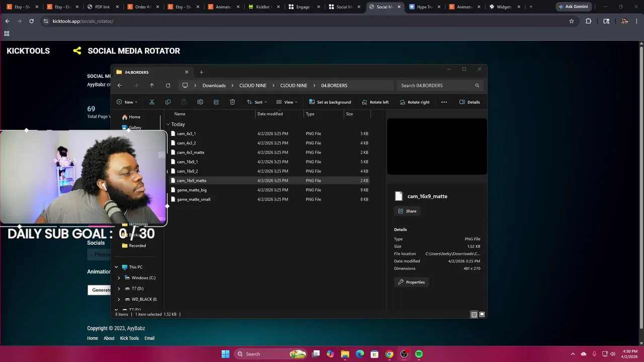Expand the Windows (C:) drive node
Screen dimensions: 644x362
pyautogui.click(x=119, y=278)
